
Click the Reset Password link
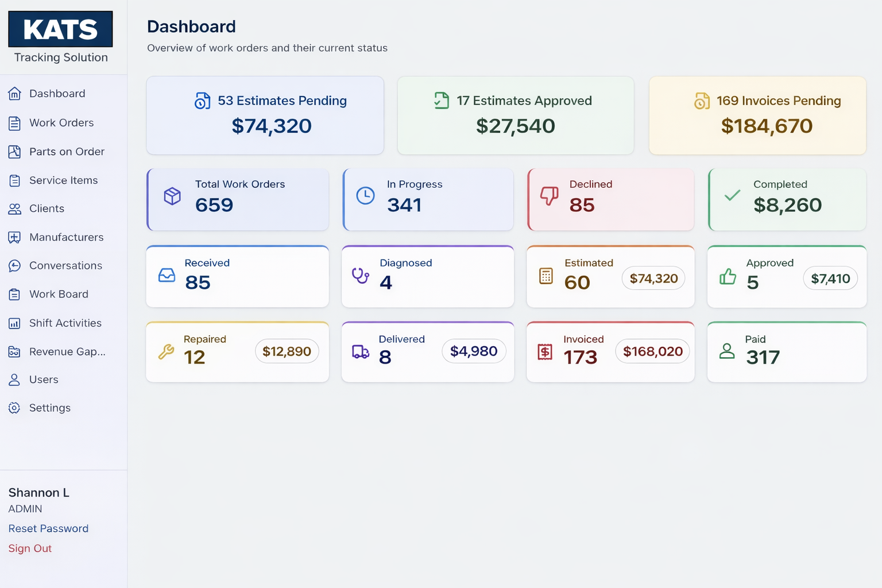(x=48, y=528)
